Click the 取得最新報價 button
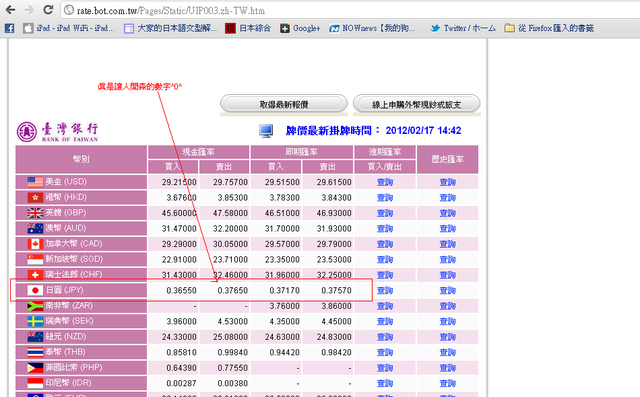This screenshot has width=640, height=397. pyautogui.click(x=284, y=104)
